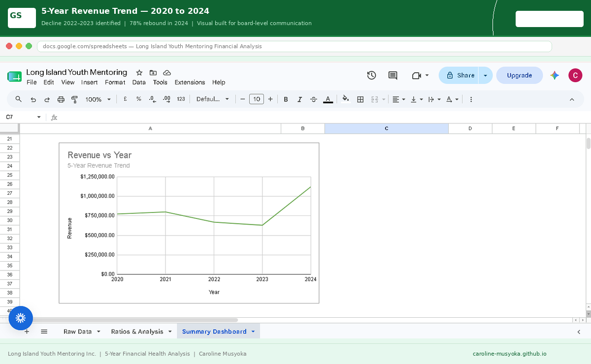Toggle strikethrough formatting

click(314, 99)
